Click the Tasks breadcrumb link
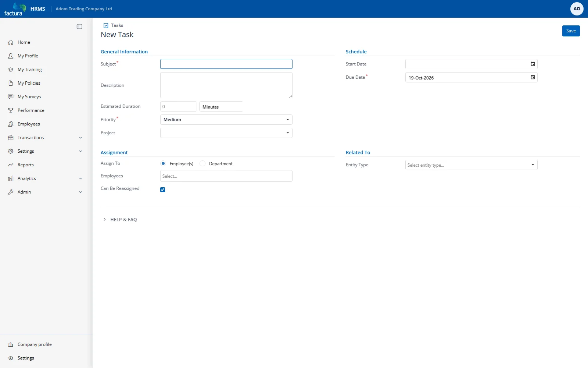588x368 pixels. click(117, 25)
